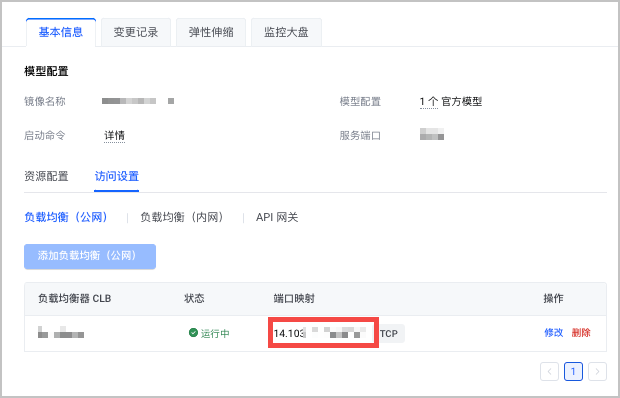Click the 镜像名称 label
This screenshot has width=620, height=398.
click(45, 102)
